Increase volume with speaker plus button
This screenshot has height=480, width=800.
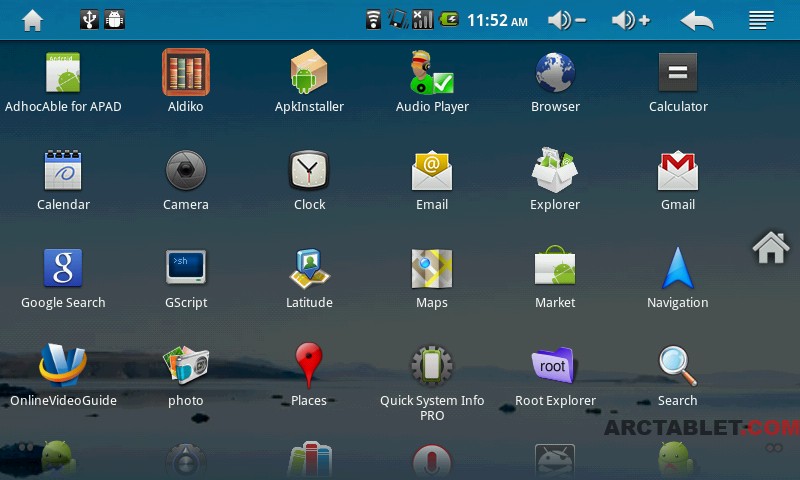631,20
